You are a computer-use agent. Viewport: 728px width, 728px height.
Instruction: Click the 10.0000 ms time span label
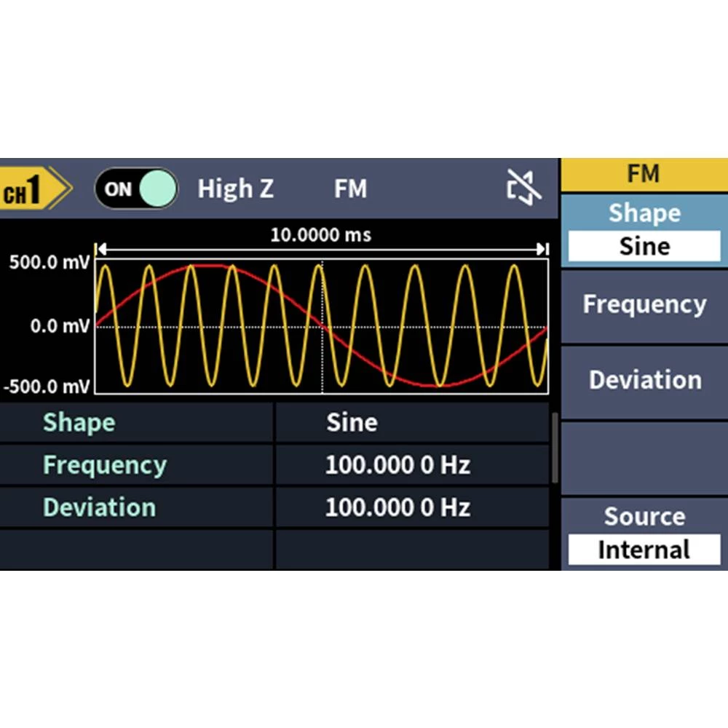point(320,235)
